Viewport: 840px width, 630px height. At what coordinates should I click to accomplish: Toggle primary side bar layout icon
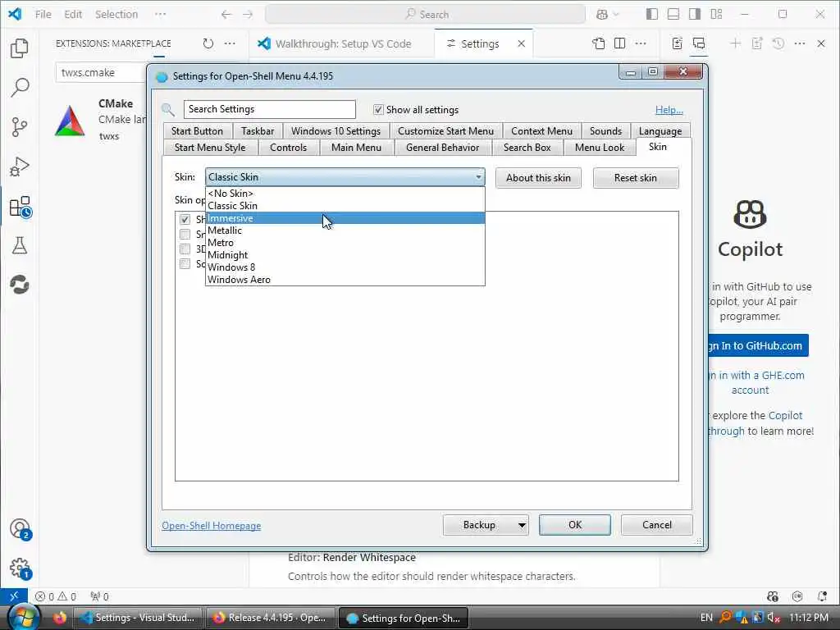[652, 15]
